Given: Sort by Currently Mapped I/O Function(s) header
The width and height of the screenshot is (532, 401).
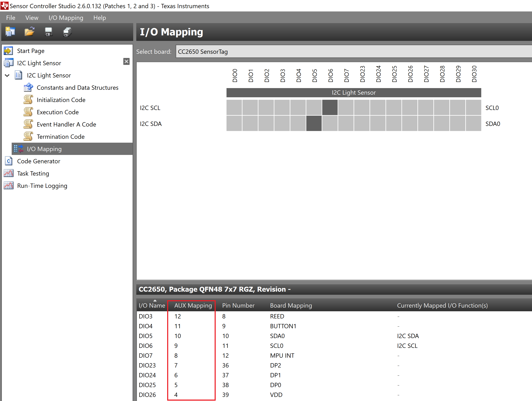Looking at the screenshot, I should pyautogui.click(x=442, y=306).
